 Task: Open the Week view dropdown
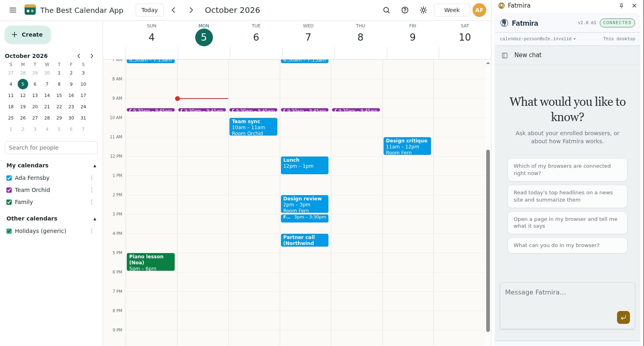tap(452, 10)
